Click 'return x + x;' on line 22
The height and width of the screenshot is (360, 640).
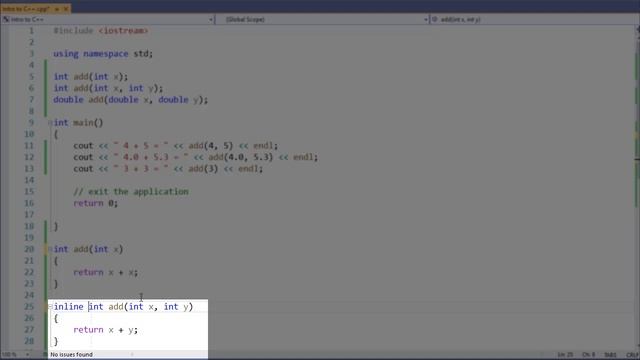pyautogui.click(x=106, y=272)
